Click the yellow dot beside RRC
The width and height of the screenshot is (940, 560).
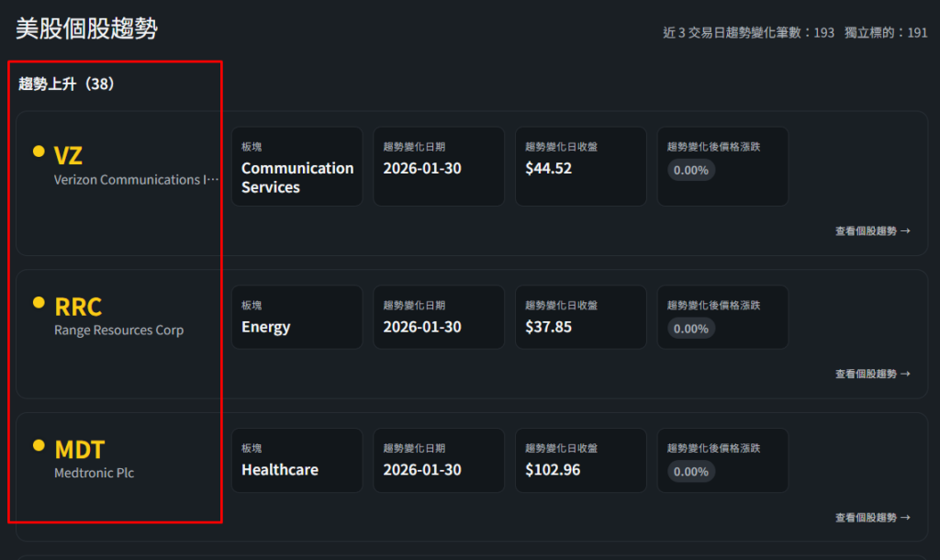click(x=39, y=302)
